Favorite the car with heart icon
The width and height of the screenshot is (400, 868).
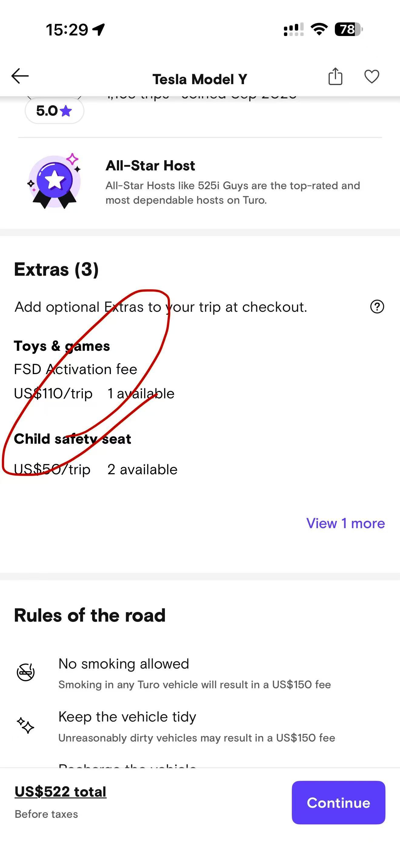(x=372, y=77)
